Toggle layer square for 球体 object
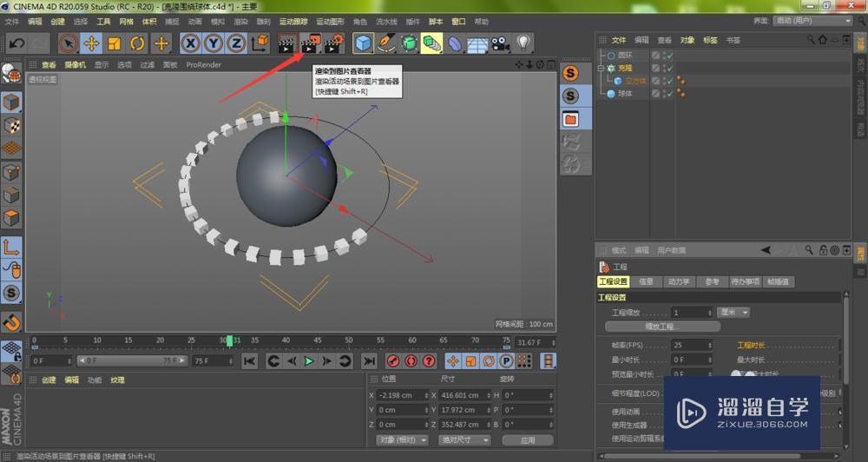868x462 pixels. coord(655,94)
